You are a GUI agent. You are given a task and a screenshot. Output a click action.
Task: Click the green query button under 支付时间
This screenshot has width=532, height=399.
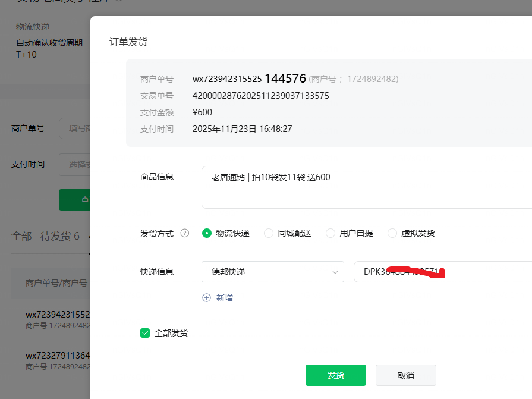coord(74,200)
